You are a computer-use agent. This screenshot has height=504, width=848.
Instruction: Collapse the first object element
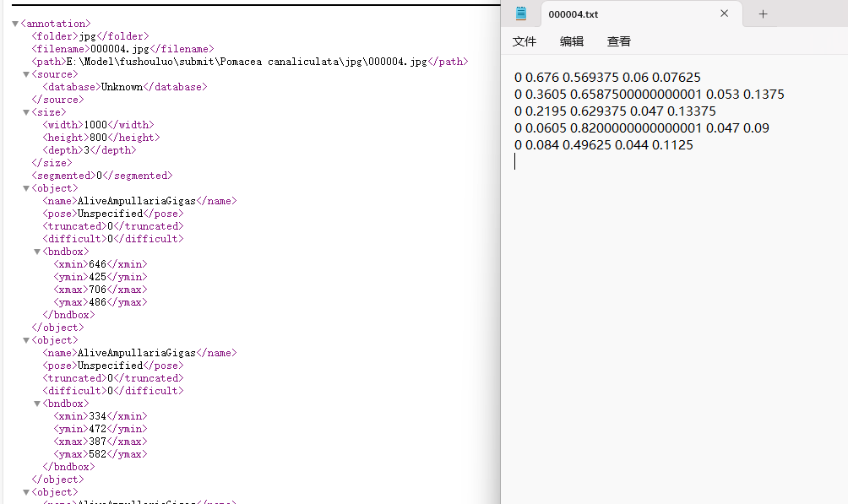(27, 187)
